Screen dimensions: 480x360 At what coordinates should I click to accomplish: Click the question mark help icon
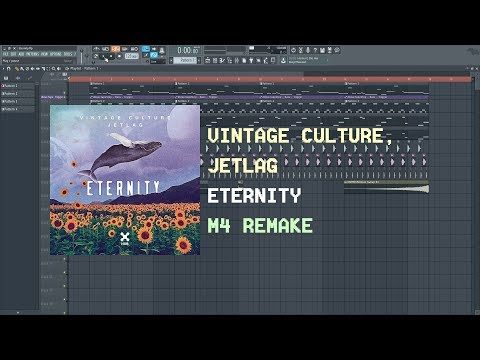[x=315, y=50]
